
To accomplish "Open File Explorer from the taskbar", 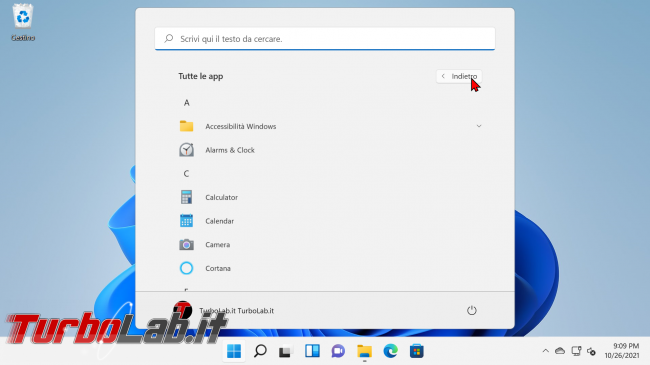I will click(364, 351).
